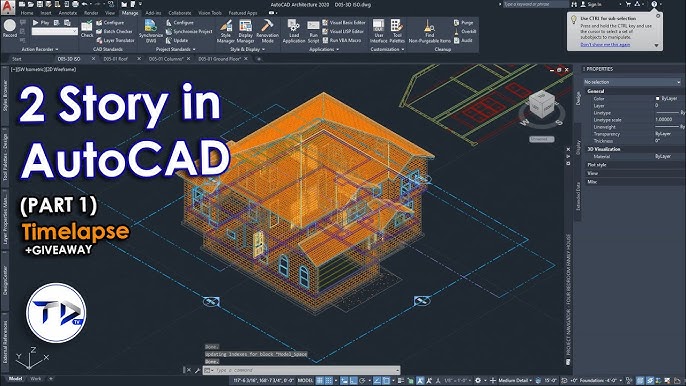
Task: Click Synchronize Project
Action: point(189,32)
